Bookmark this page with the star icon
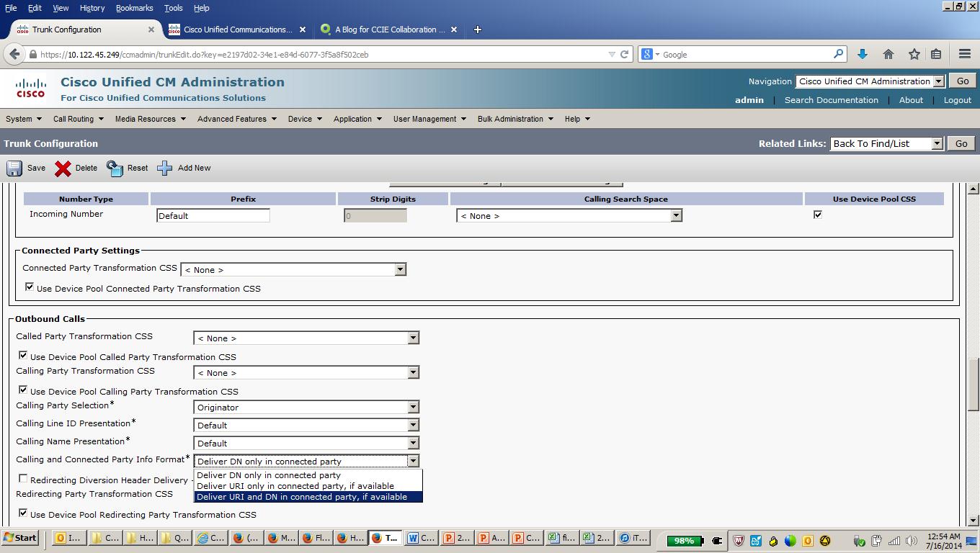This screenshot has width=980, height=553. (x=914, y=54)
